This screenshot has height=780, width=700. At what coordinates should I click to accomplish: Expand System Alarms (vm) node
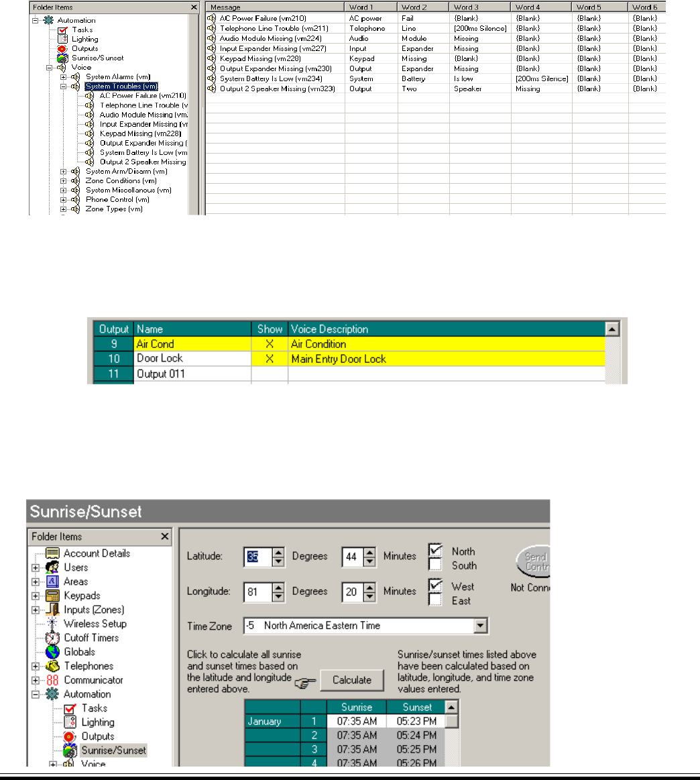(x=63, y=77)
